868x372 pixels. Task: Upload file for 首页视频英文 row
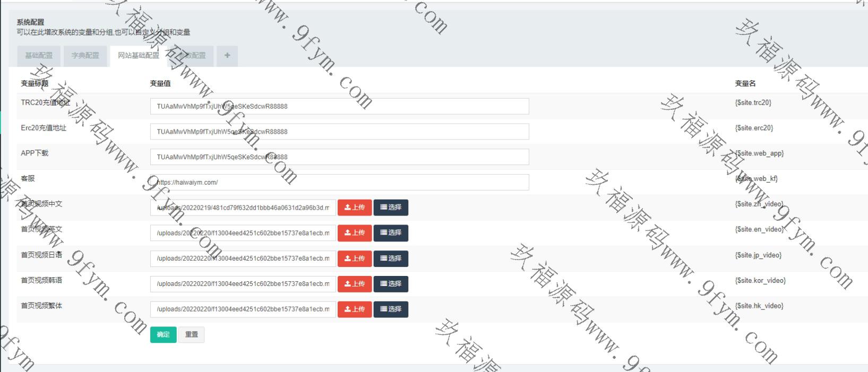point(355,233)
